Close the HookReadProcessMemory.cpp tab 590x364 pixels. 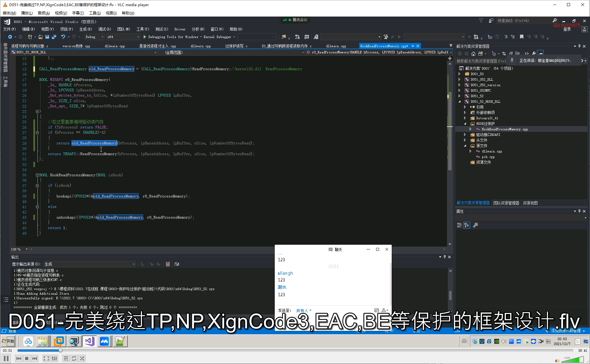tap(418, 46)
